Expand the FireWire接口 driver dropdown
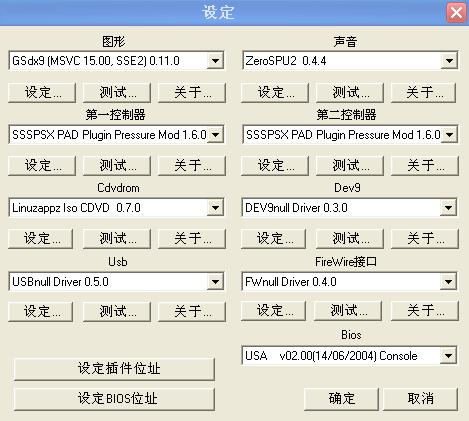 pos(350,282)
